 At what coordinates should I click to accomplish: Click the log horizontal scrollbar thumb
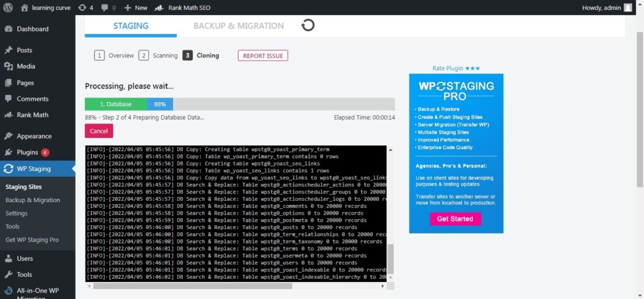tap(192, 285)
